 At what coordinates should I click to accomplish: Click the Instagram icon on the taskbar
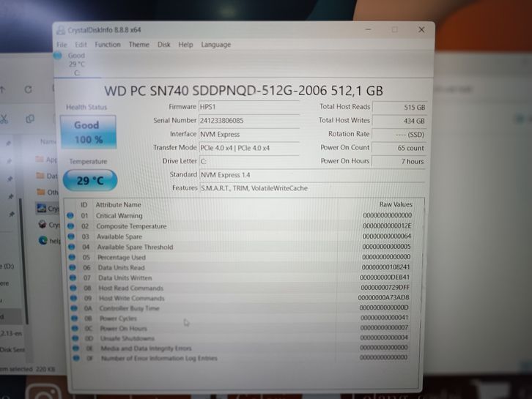[x=43, y=390]
